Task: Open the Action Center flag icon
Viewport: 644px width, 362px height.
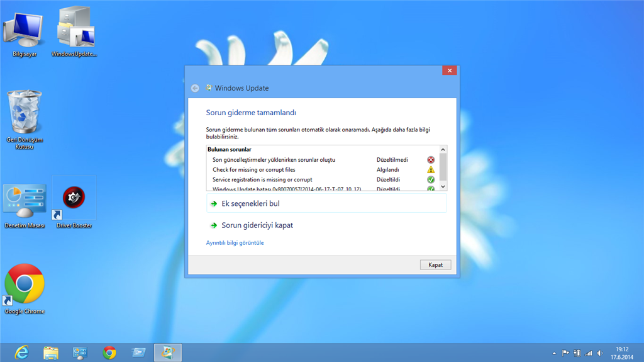Action: point(565,353)
